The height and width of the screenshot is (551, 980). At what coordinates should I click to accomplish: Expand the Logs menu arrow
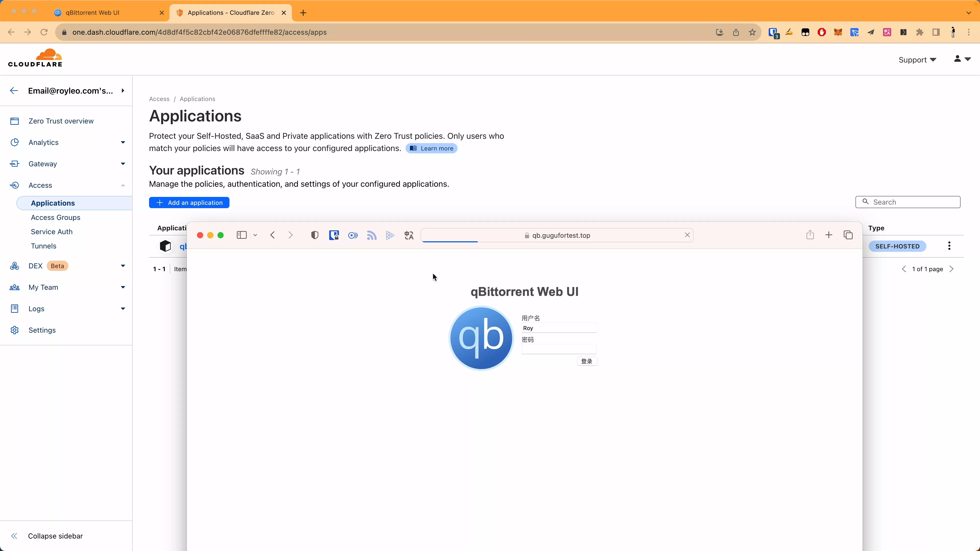[123, 309]
